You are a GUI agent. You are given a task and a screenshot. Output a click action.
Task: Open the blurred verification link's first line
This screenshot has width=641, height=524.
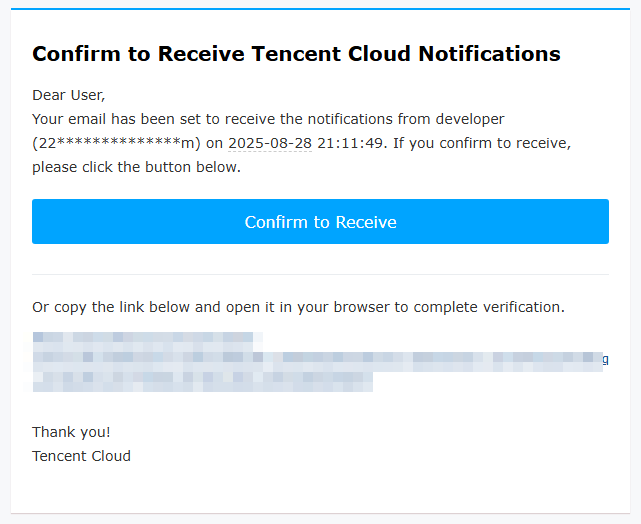pos(147,339)
